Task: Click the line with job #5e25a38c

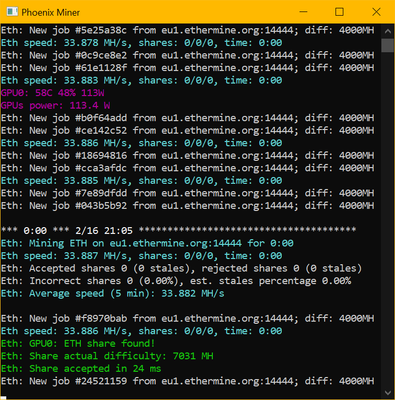Action: 188,30
